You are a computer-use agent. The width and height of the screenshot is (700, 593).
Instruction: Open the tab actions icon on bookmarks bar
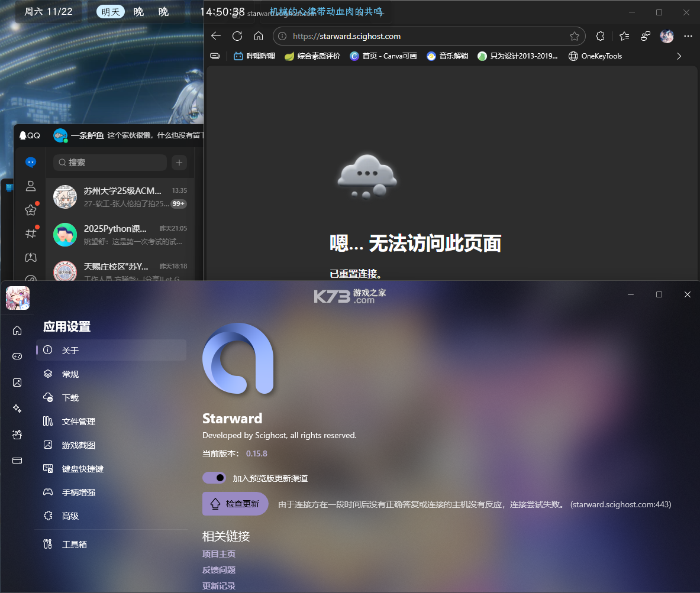(215, 56)
